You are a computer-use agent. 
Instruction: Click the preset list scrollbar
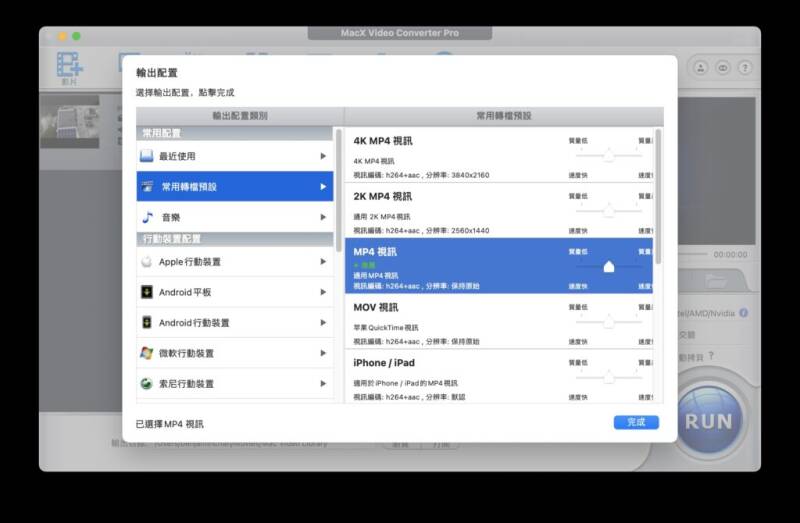pyautogui.click(x=658, y=196)
